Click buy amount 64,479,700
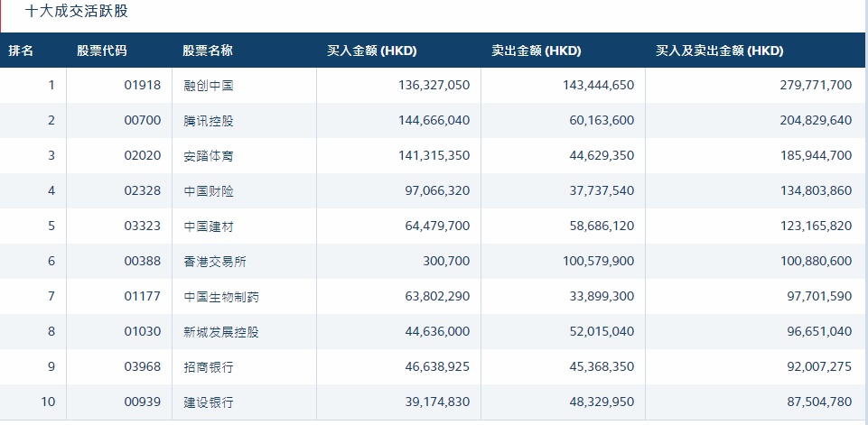 437,226
